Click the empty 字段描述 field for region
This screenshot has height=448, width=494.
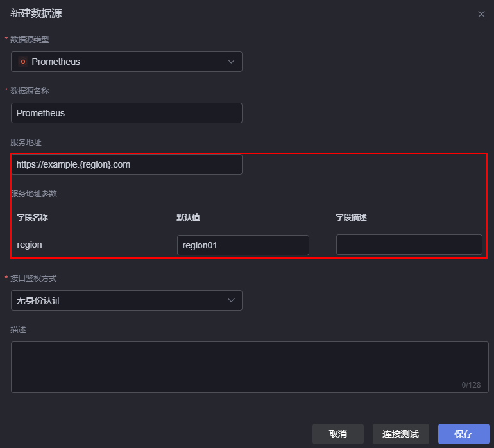coord(409,245)
